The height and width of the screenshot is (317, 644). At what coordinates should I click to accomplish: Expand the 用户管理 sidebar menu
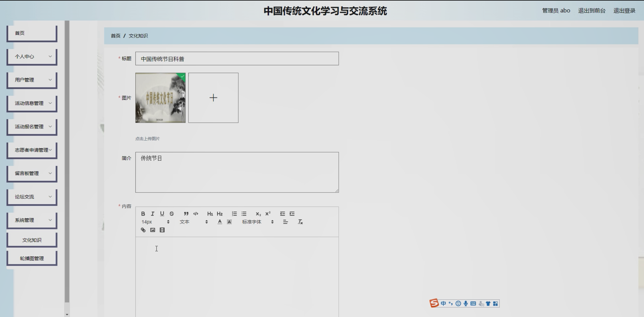[x=32, y=80]
